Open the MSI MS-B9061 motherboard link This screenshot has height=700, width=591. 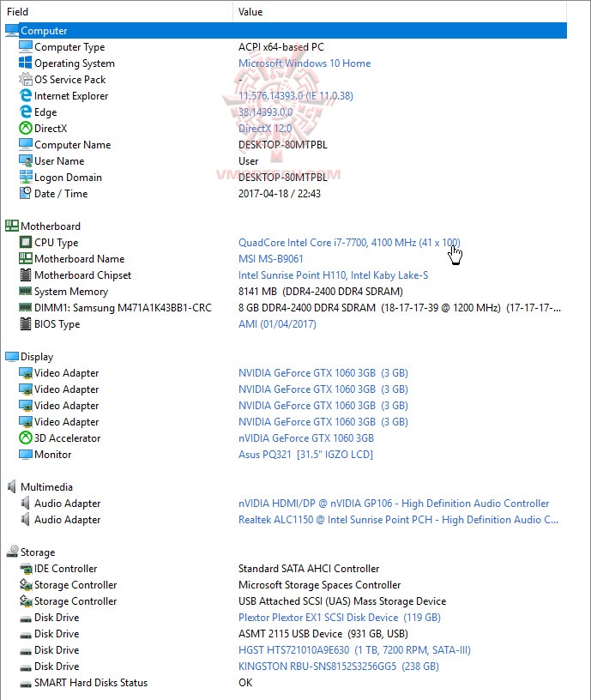271,259
